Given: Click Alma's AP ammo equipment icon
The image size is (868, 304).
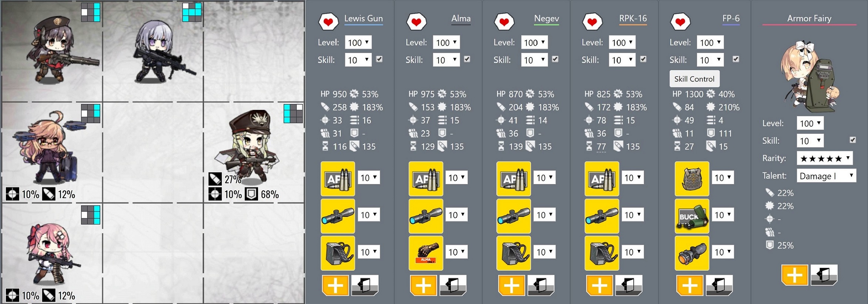Looking at the screenshot, I should pos(426,178).
